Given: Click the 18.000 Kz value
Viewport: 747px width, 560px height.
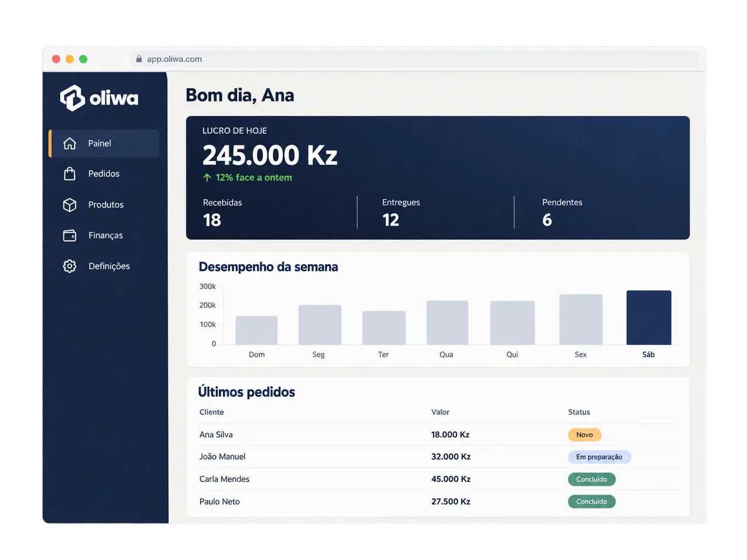Looking at the screenshot, I should (x=450, y=435).
